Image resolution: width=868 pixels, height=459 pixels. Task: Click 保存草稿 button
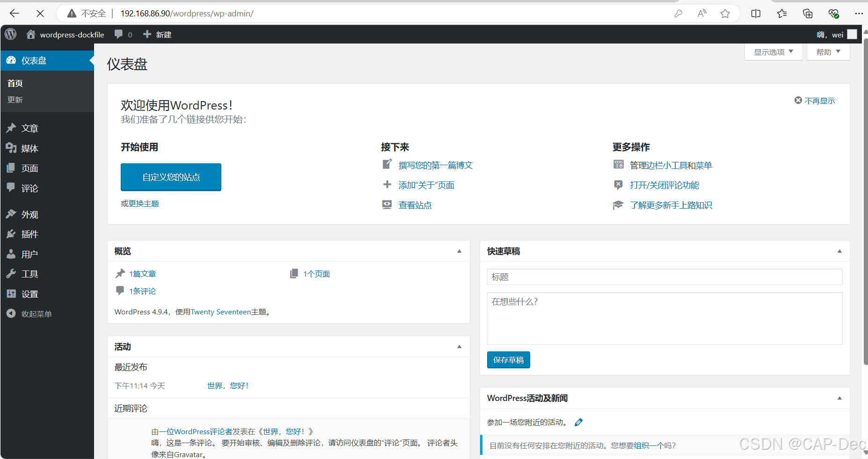(x=509, y=360)
